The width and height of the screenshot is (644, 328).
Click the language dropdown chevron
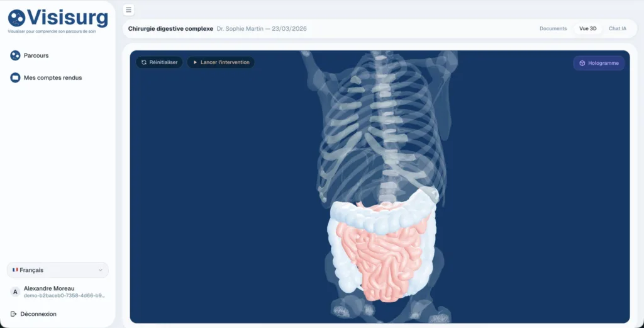[x=100, y=270]
